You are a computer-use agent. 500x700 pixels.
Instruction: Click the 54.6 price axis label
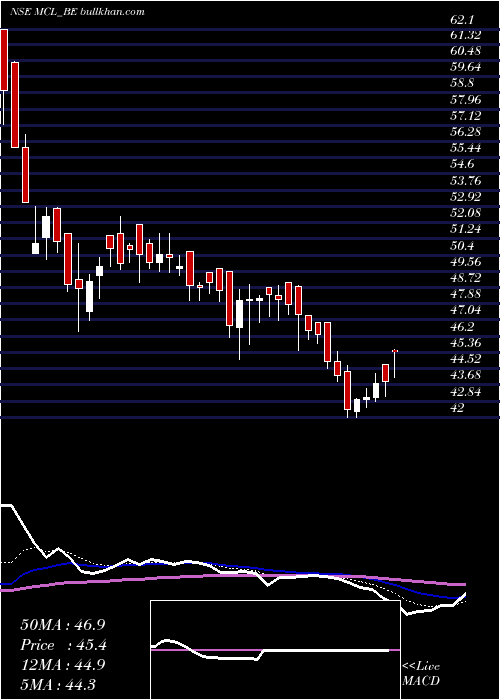coord(461,164)
